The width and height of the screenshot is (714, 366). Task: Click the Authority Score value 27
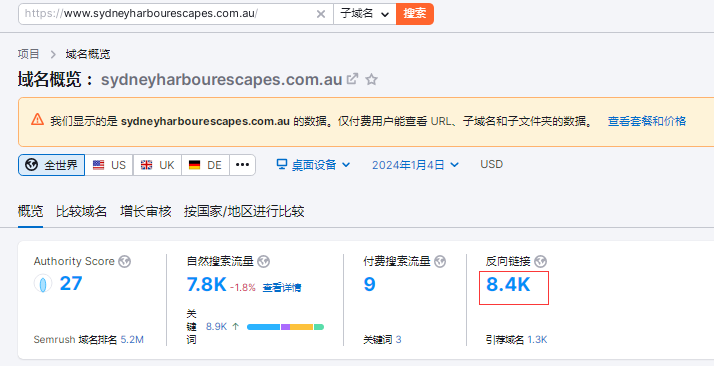[x=71, y=284]
